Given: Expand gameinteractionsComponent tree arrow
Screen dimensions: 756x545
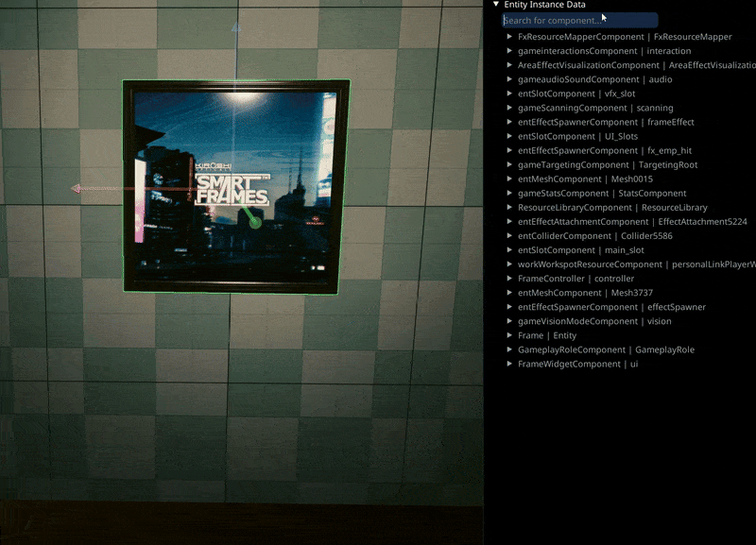Looking at the screenshot, I should [510, 51].
